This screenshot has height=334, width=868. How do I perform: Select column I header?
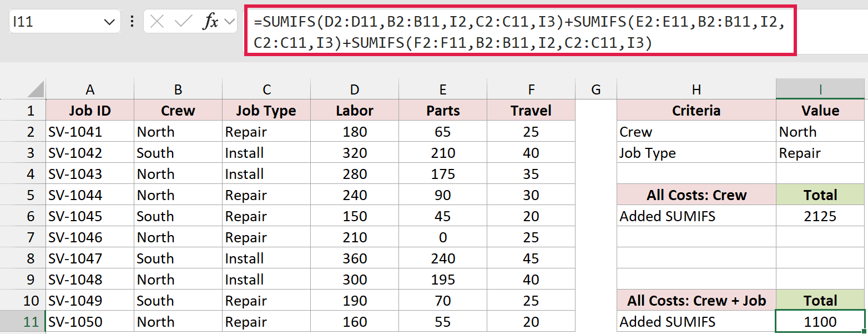point(820,89)
